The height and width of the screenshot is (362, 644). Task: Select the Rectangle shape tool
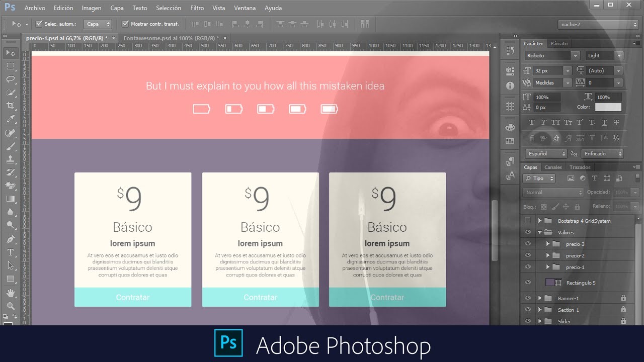click(x=11, y=278)
